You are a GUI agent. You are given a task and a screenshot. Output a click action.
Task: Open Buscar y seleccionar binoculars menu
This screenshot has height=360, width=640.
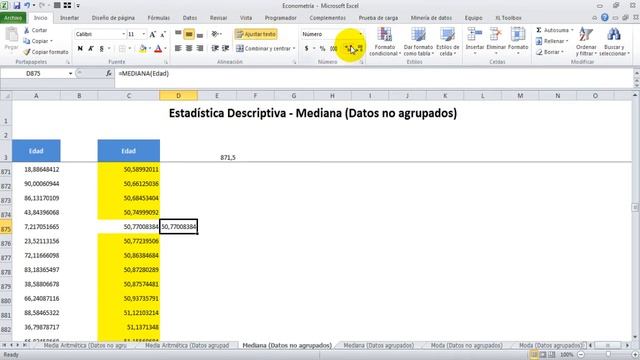pos(614,42)
